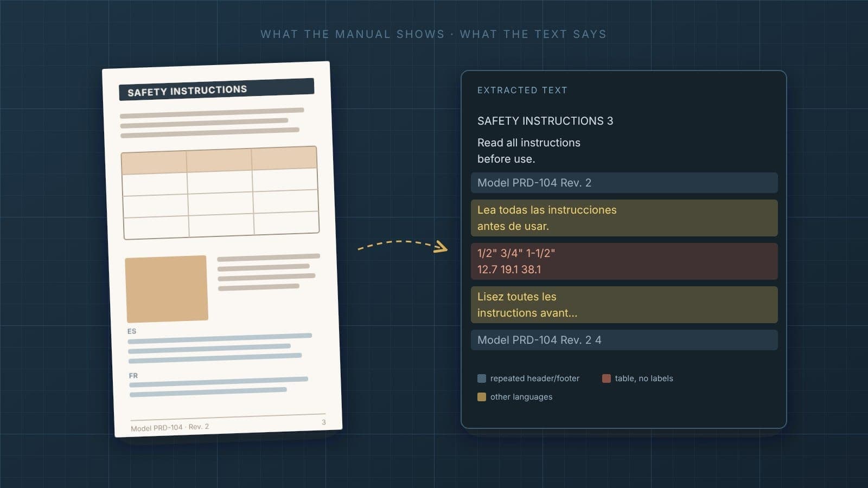868x488 pixels.
Task: Click the page number '3' in manual footer
Action: [324, 422]
